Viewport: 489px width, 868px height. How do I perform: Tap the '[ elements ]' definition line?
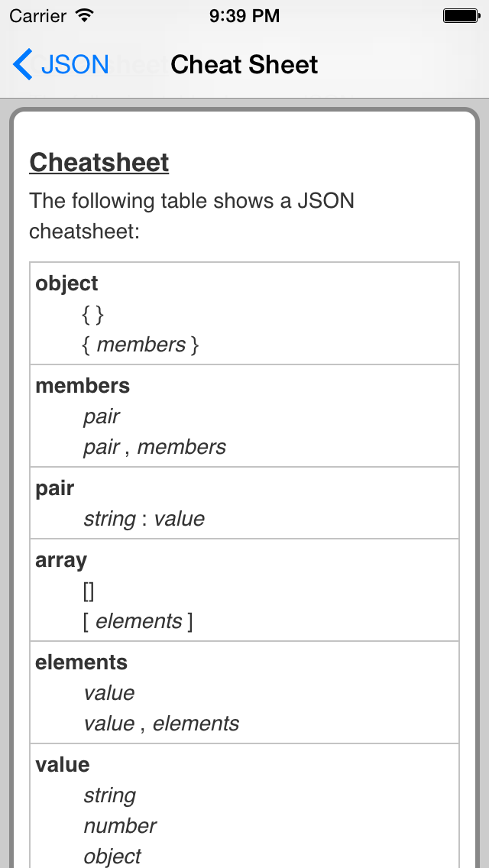[x=138, y=621]
